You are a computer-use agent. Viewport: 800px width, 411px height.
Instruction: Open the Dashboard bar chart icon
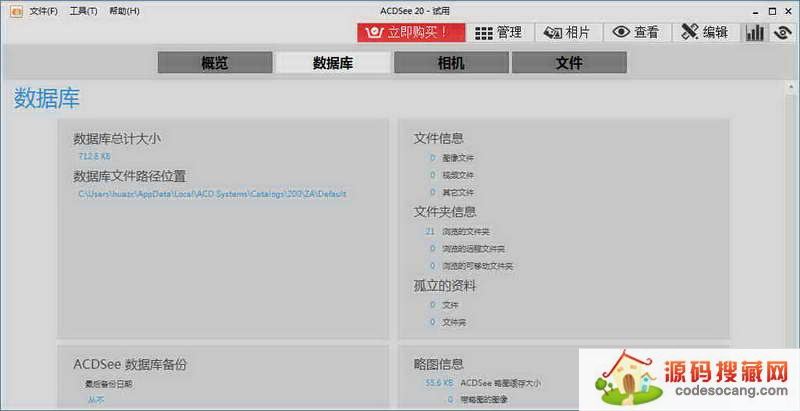[x=754, y=32]
